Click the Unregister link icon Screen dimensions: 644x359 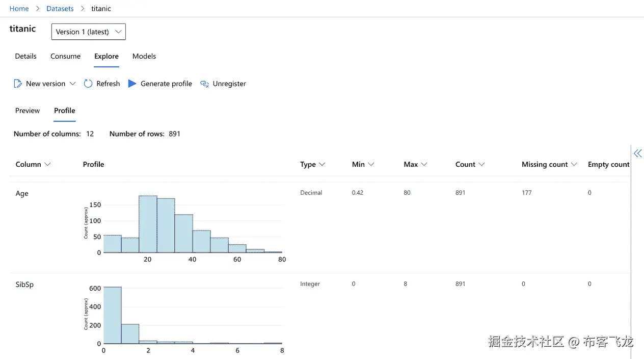pos(205,84)
